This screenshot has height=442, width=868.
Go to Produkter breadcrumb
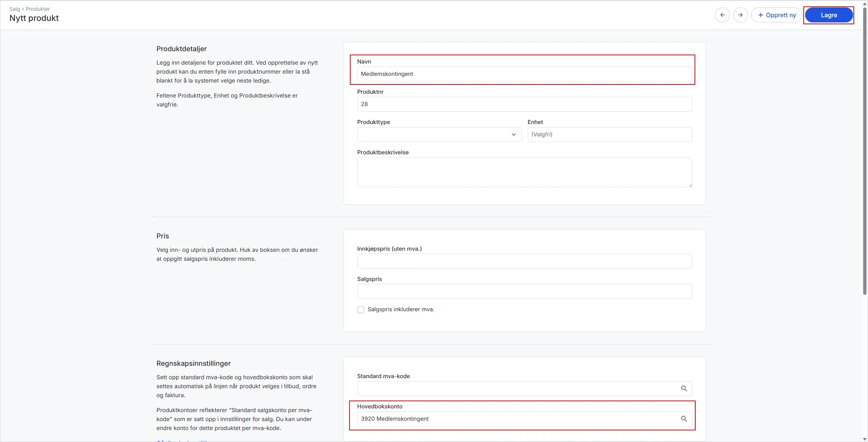38,9
